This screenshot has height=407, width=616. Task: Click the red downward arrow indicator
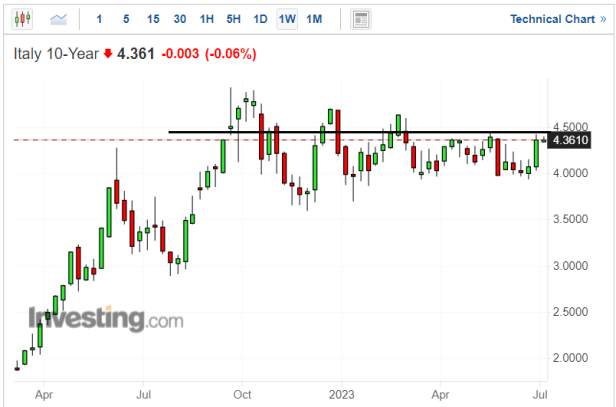click(108, 54)
